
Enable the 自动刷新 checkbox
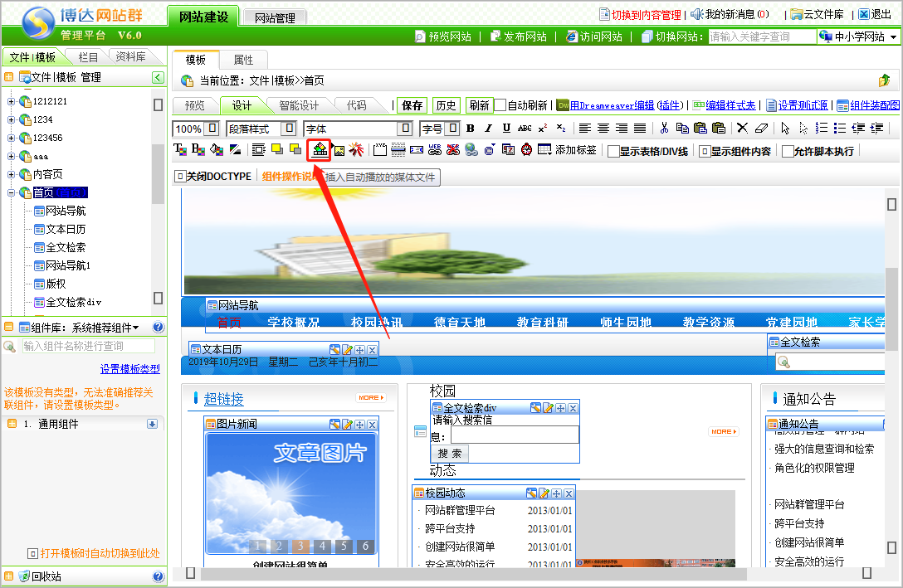point(500,105)
